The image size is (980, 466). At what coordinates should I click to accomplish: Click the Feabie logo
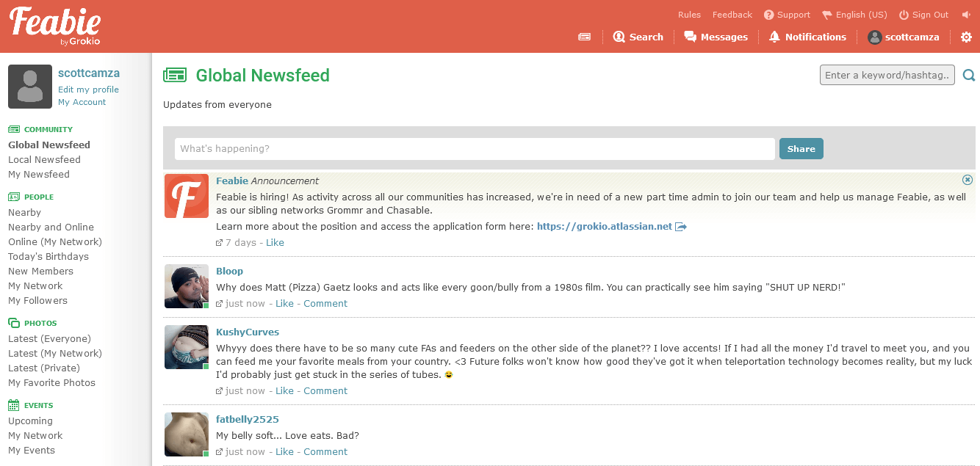click(55, 26)
